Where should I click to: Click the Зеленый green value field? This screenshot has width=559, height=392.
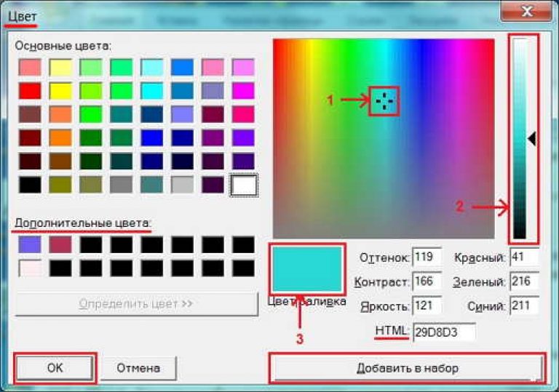click(x=524, y=281)
